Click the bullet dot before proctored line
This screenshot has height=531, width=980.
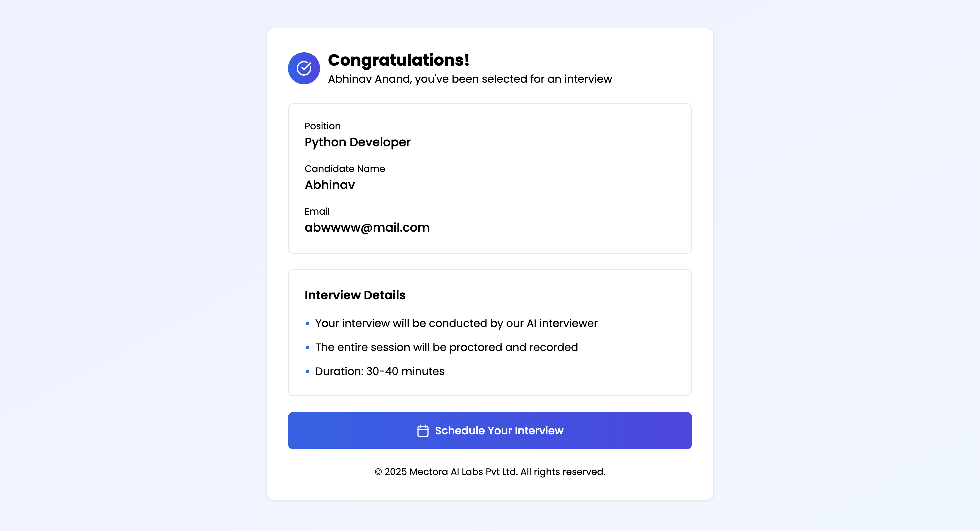click(307, 347)
